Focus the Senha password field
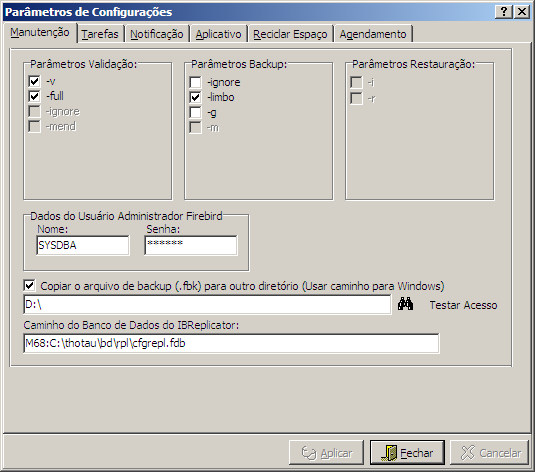This screenshot has width=535, height=472. pyautogui.click(x=191, y=245)
